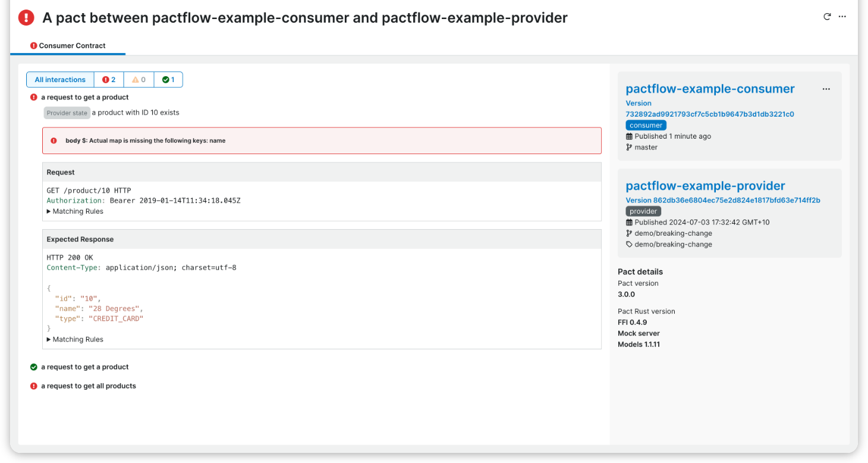Screen dimensions: 868x463
Task: Click the error icon inside the missing keys banner
Action: click(54, 140)
